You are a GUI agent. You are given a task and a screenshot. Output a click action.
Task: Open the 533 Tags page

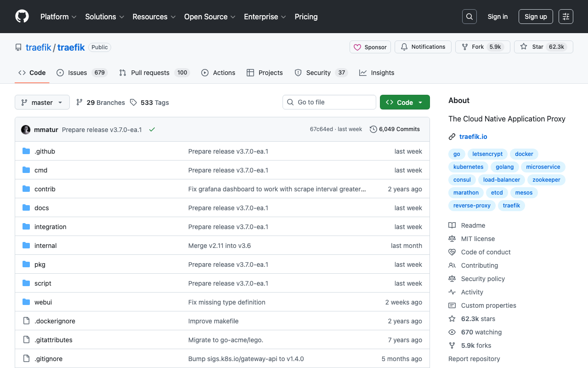pyautogui.click(x=150, y=103)
